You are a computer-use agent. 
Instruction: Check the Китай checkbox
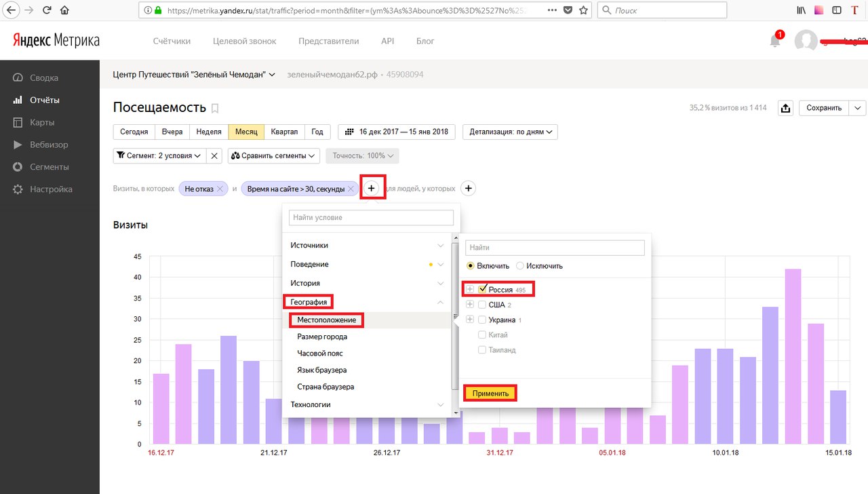click(483, 335)
